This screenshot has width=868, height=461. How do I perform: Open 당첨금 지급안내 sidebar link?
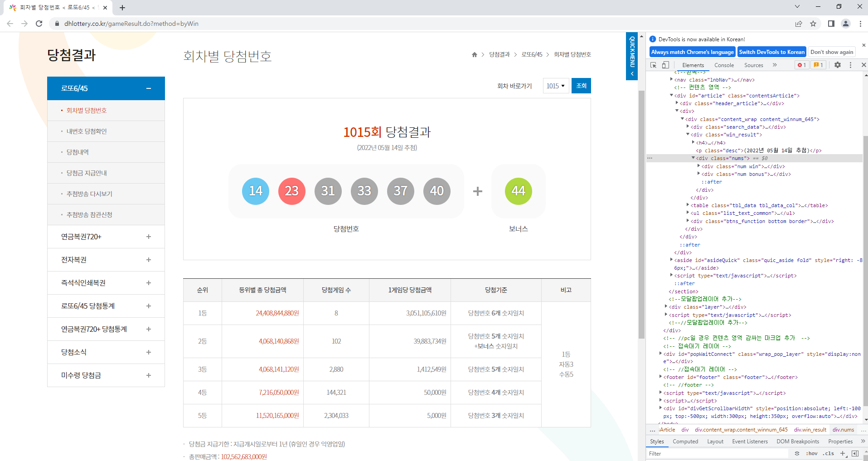(87, 173)
